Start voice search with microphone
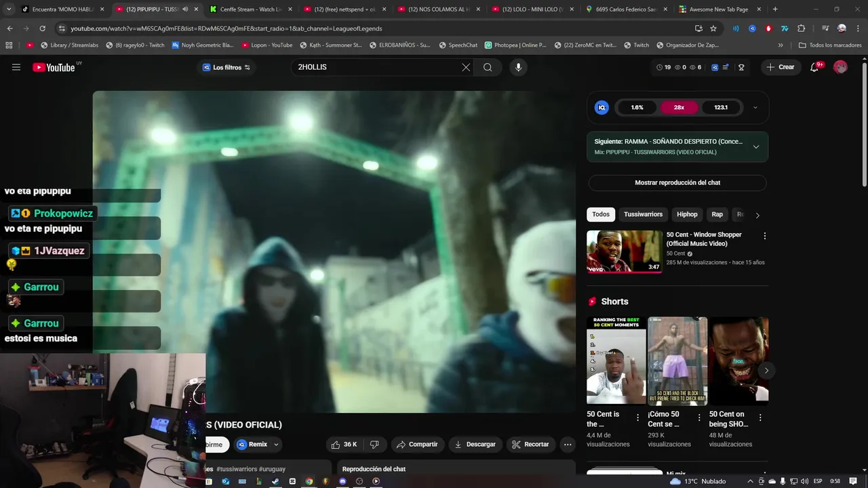 518,67
